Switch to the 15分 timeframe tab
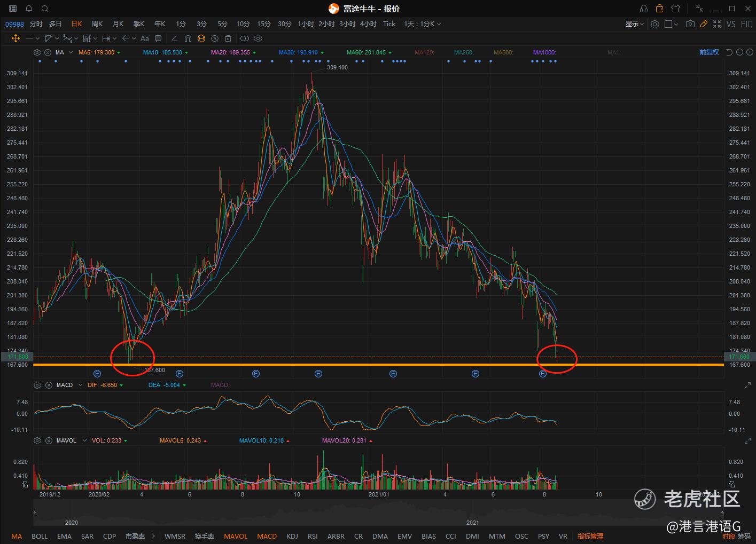Viewport: 756px width, 544px height. click(x=264, y=24)
